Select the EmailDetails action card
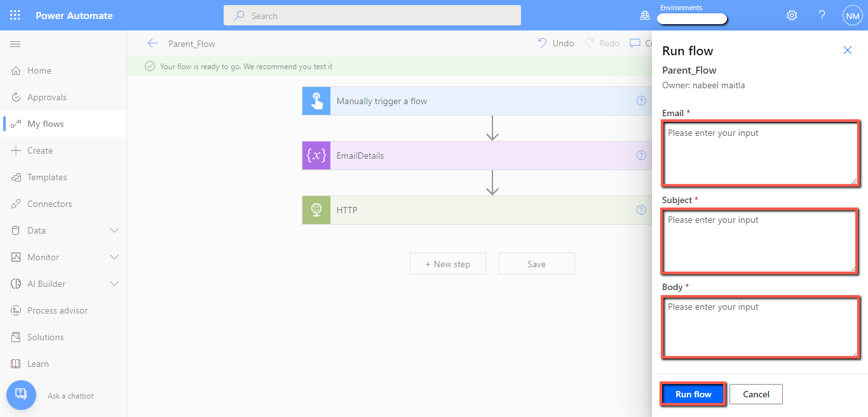Viewport: 868px width, 417px height. [477, 156]
